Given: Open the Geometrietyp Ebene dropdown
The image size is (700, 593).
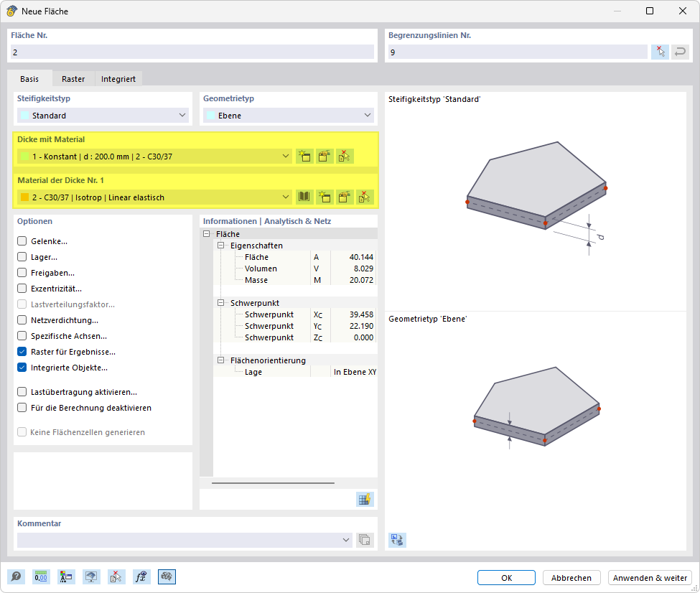Looking at the screenshot, I should (x=289, y=115).
